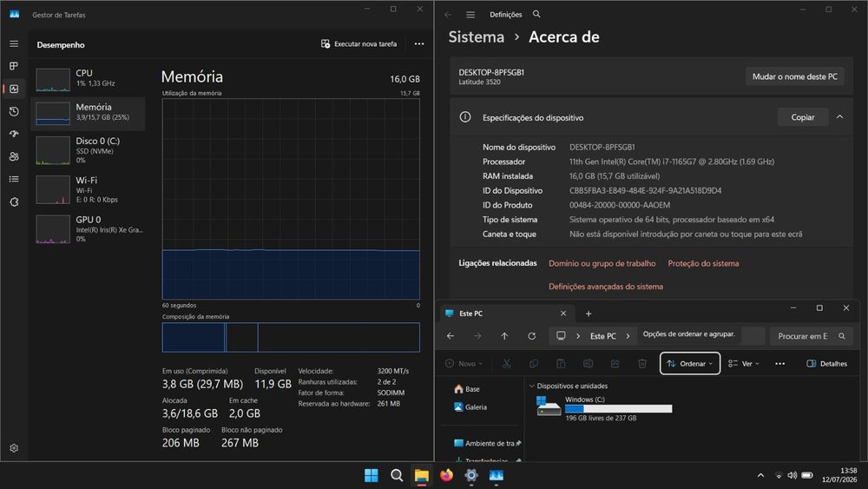This screenshot has height=489, width=868.
Task: Open Startup apps icon in Task Manager sidebar
Action: [14, 134]
